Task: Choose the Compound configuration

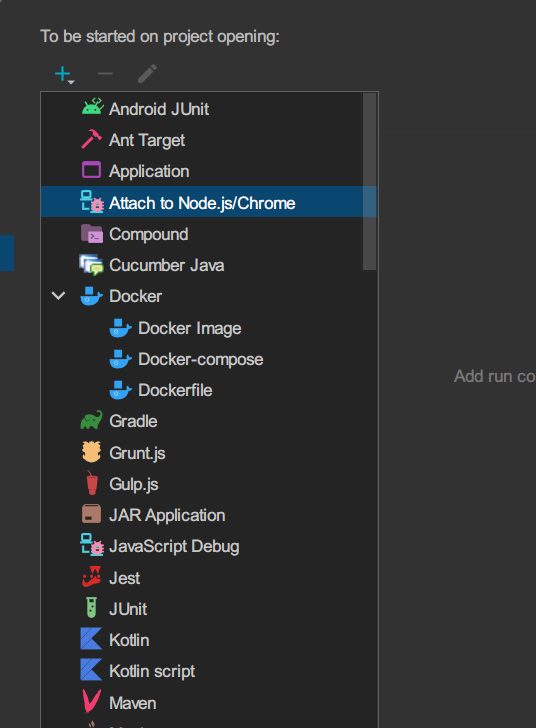Action: click(x=149, y=234)
